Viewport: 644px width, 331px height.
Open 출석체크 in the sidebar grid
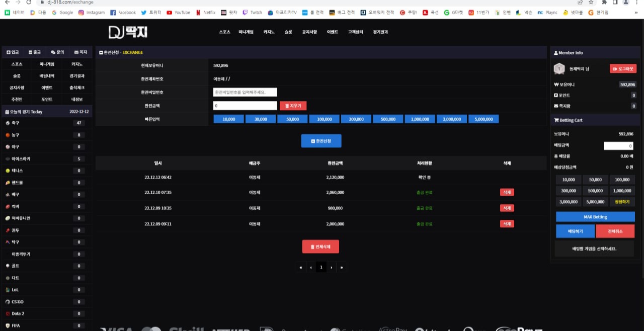(77, 88)
